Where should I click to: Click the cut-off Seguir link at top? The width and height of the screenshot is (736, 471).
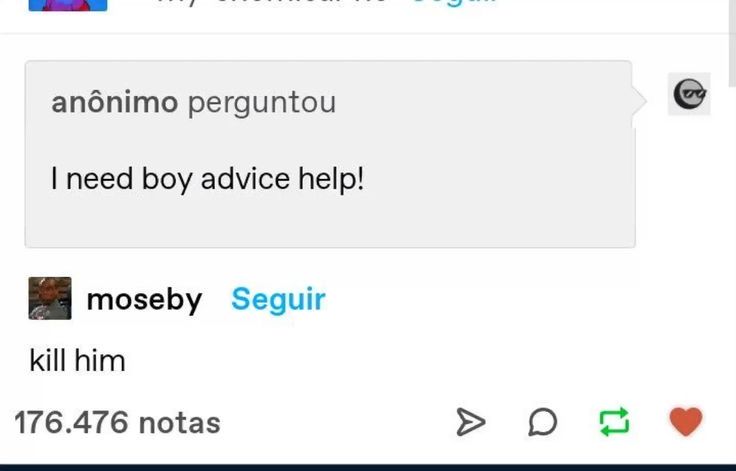point(453,2)
